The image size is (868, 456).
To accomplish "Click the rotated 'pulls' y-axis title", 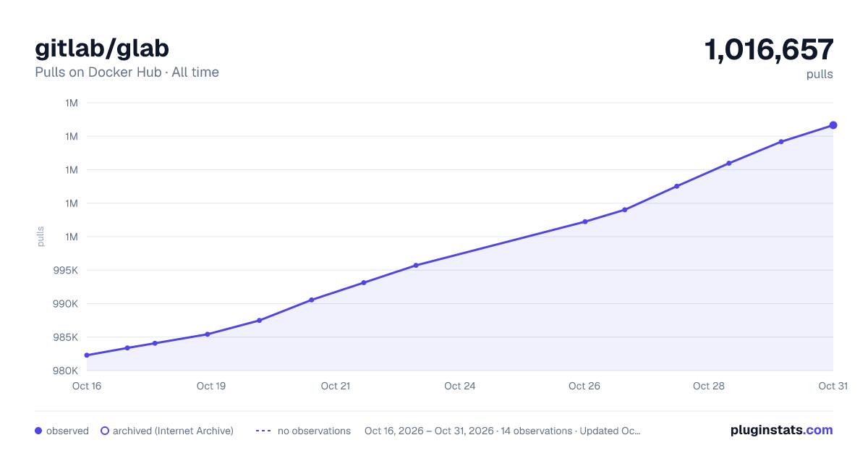I will (41, 237).
